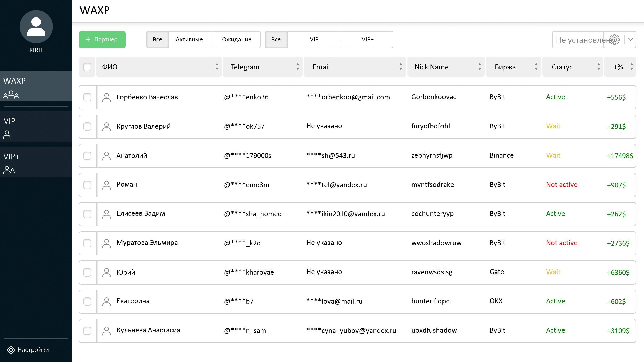Switch to the Активные filter tab

(x=189, y=40)
